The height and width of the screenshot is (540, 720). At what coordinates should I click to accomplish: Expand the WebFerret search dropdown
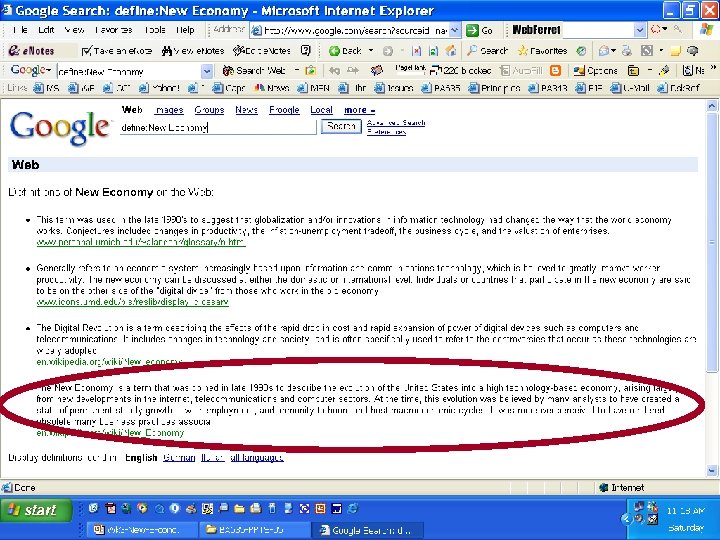[640, 31]
